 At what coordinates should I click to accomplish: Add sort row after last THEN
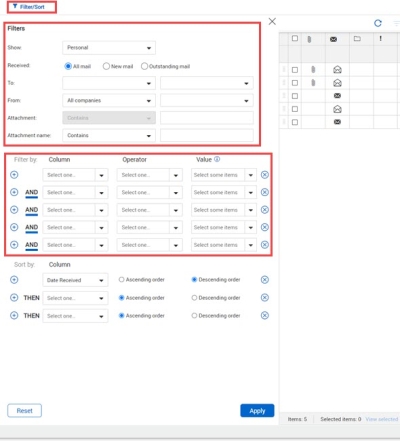pos(14,315)
